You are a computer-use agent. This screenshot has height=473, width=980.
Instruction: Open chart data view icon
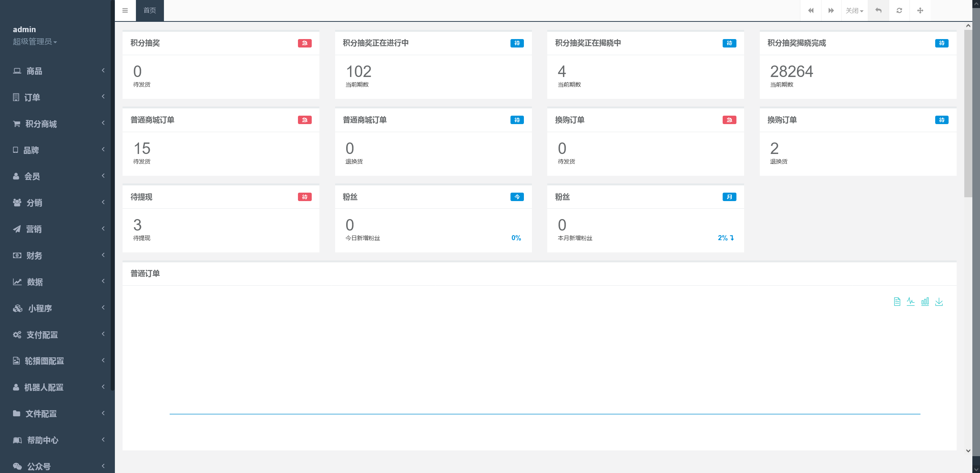(897, 302)
